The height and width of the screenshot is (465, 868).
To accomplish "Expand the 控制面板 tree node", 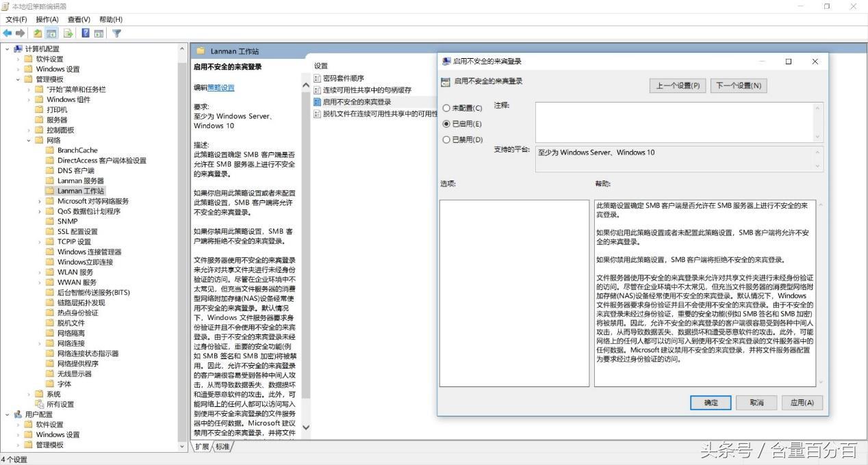I will click(x=29, y=130).
